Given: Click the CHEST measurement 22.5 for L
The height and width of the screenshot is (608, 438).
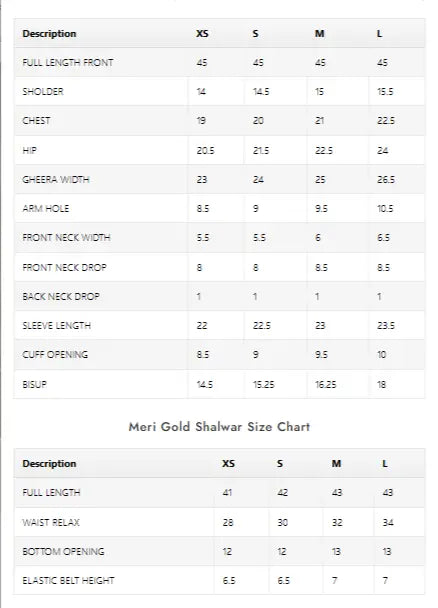Looking at the screenshot, I should [386, 121].
